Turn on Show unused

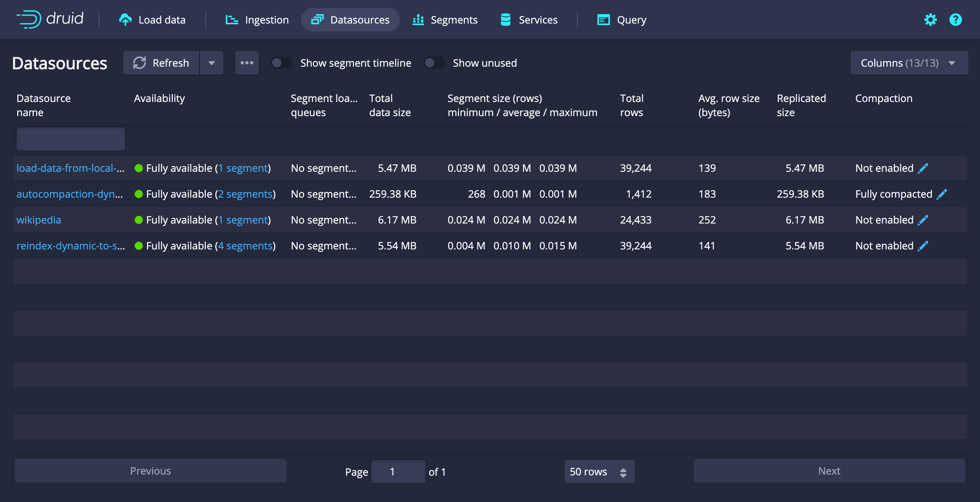[434, 63]
